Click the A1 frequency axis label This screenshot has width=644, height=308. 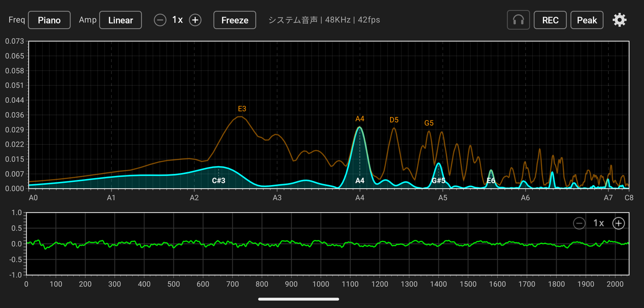(111, 198)
